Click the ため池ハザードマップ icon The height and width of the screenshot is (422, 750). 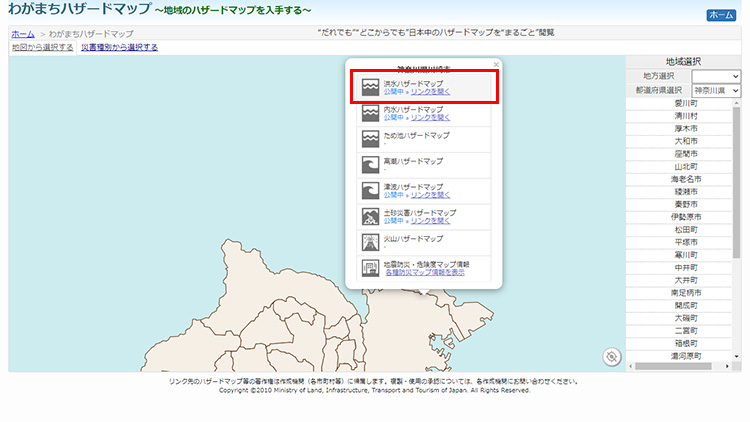point(370,139)
